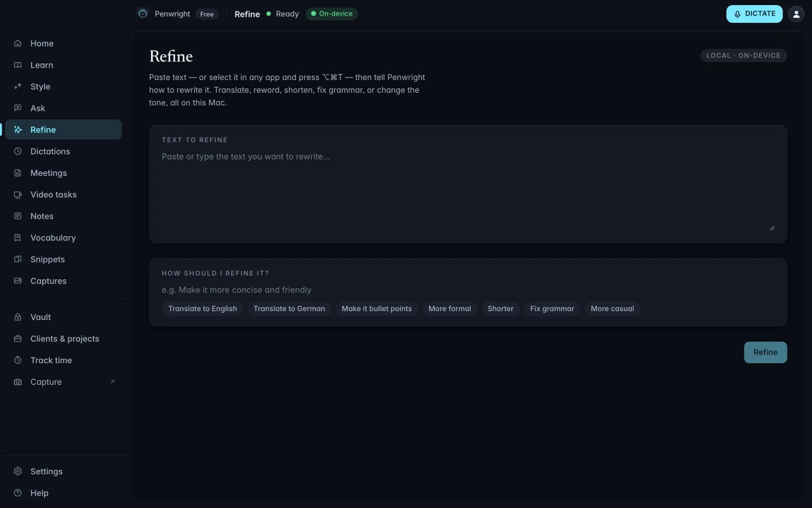Go to Notes
812x508 pixels.
[x=42, y=216]
